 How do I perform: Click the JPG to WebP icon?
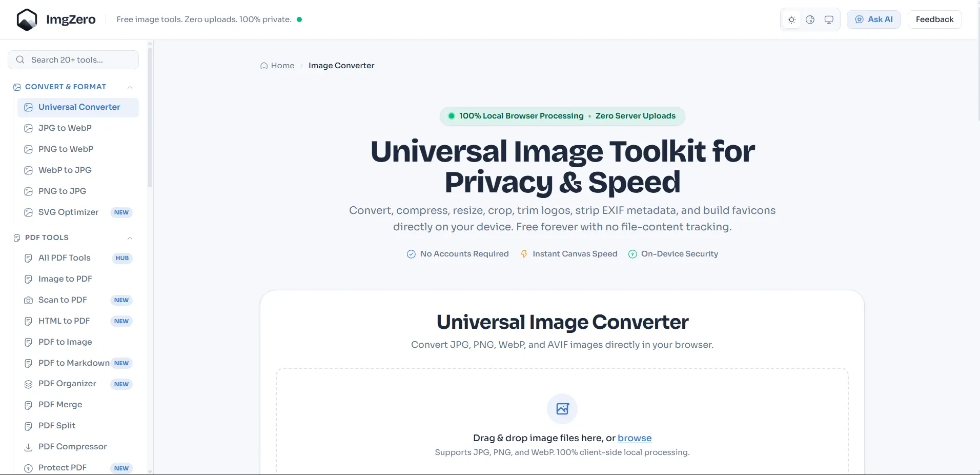pos(29,128)
